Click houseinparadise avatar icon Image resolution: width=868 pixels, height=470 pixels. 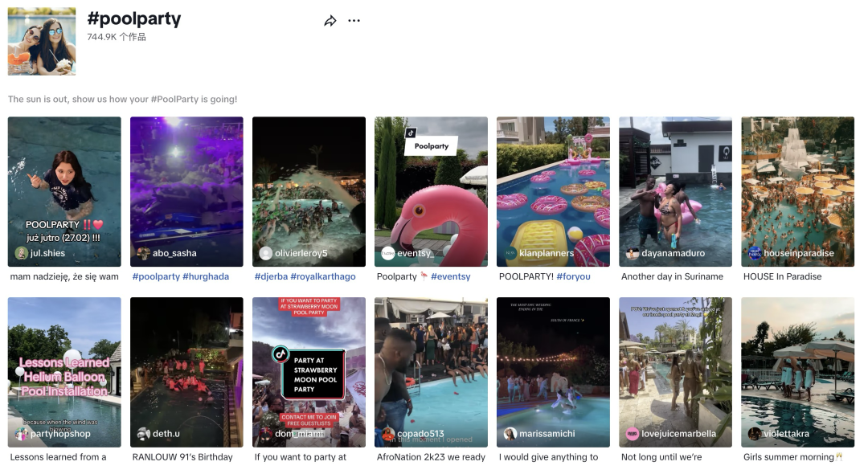tap(754, 253)
